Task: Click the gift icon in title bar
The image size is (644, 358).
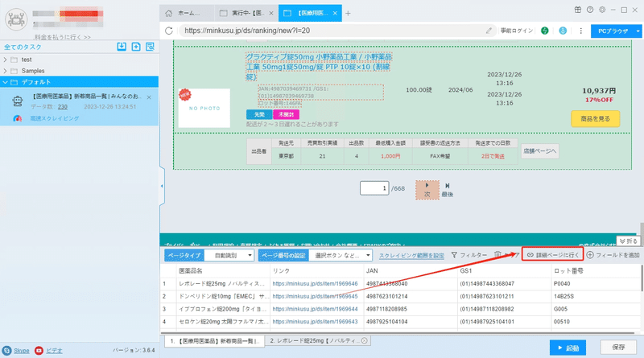Action: coord(578,10)
